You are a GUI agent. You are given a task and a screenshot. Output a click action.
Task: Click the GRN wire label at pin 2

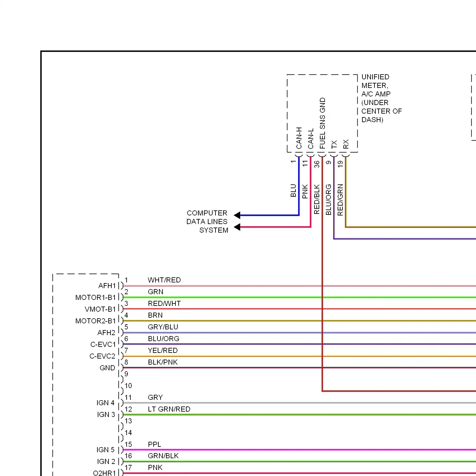pos(155,292)
